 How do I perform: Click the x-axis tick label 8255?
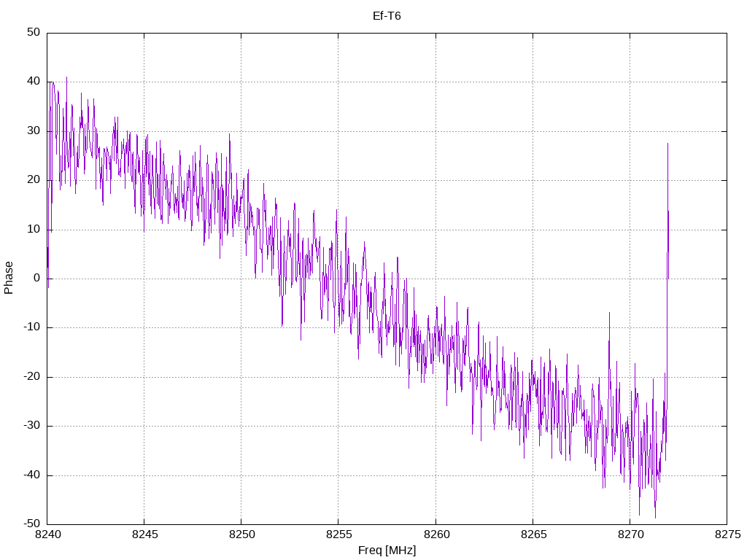click(339, 534)
